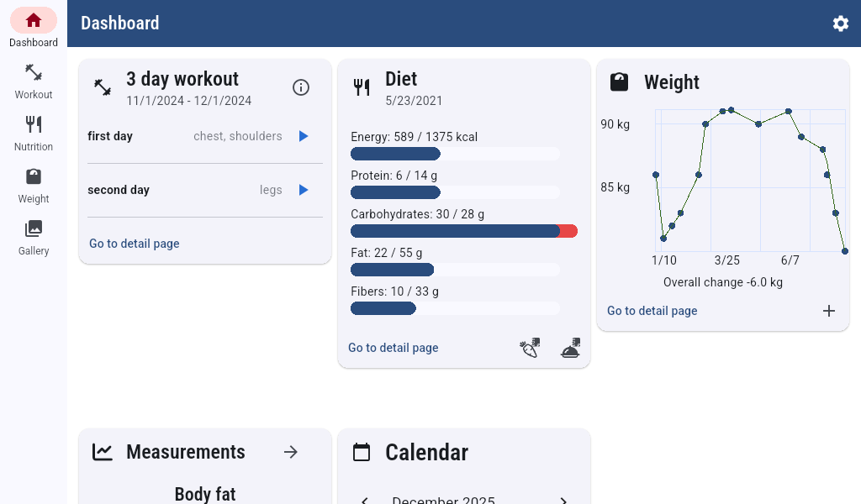Viewport: 861px width, 504px height.
Task: Click the workout info icon
Action: pos(301,87)
